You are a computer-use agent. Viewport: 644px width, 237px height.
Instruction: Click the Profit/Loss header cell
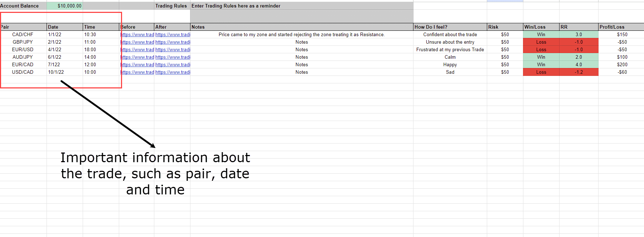621,27
